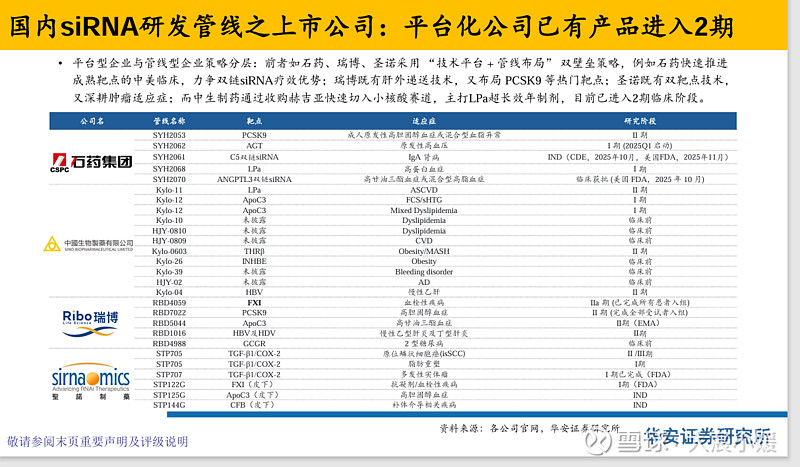The image size is (800, 467).
Task: Click the sirnaomics 圣诺制药 logo
Action: [91, 381]
